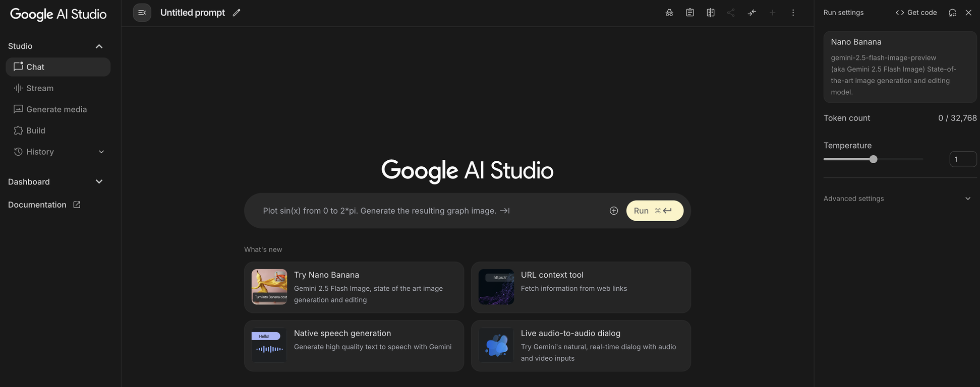Click the compare mode icon
Image resolution: width=980 pixels, height=387 pixels.
711,13
